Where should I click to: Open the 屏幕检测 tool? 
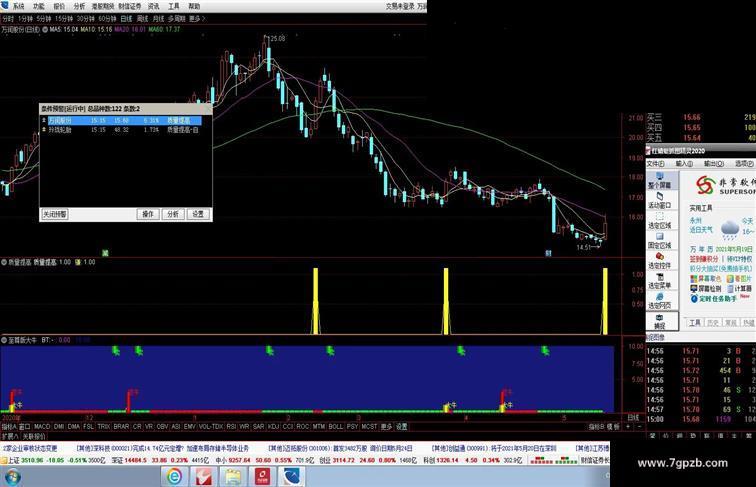(705, 288)
